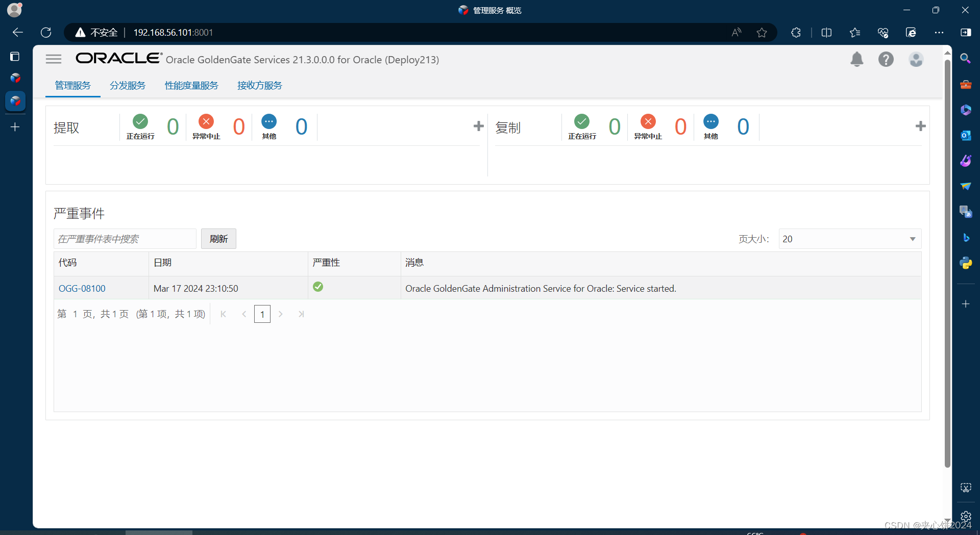Click the Replicat running green check icon
The image size is (980, 535).
click(582, 121)
